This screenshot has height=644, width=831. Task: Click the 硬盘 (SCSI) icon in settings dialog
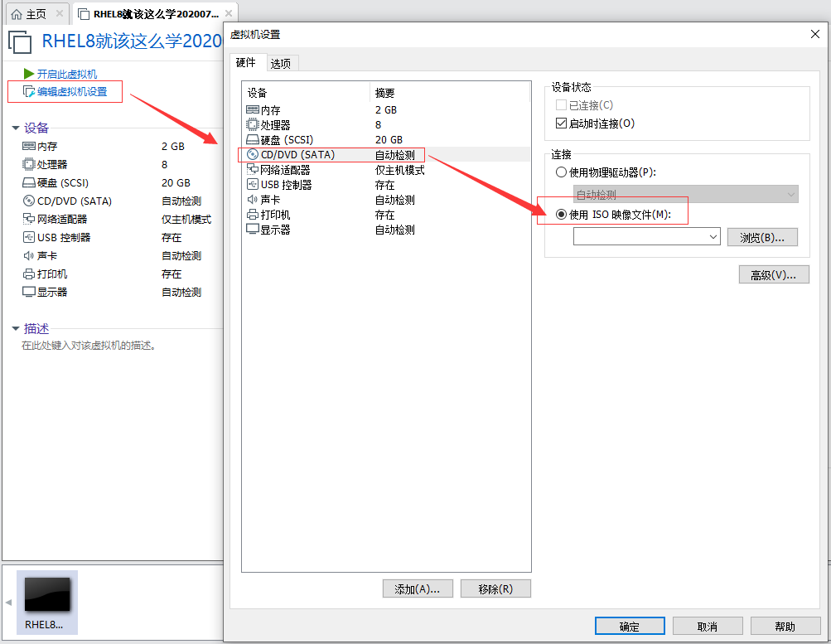point(253,140)
